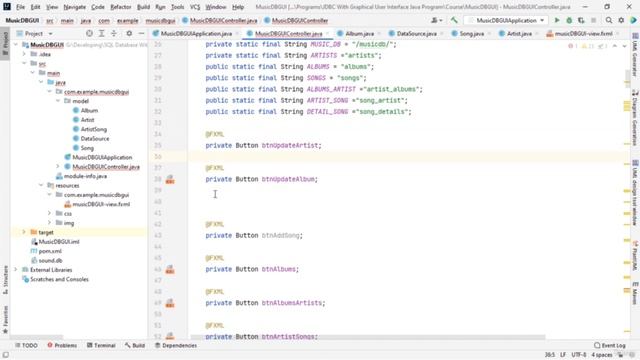
Task: Open Project panel options gear
Action: click(129, 33)
